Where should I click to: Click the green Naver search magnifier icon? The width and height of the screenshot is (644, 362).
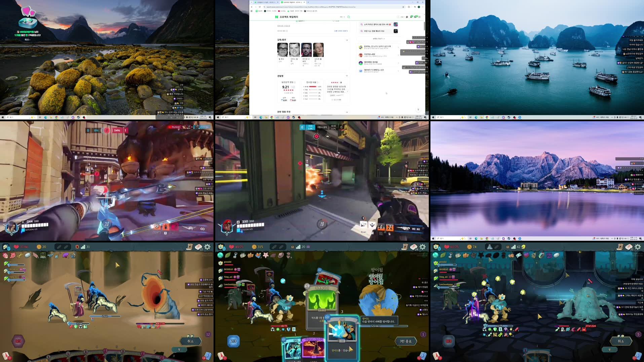click(x=348, y=17)
